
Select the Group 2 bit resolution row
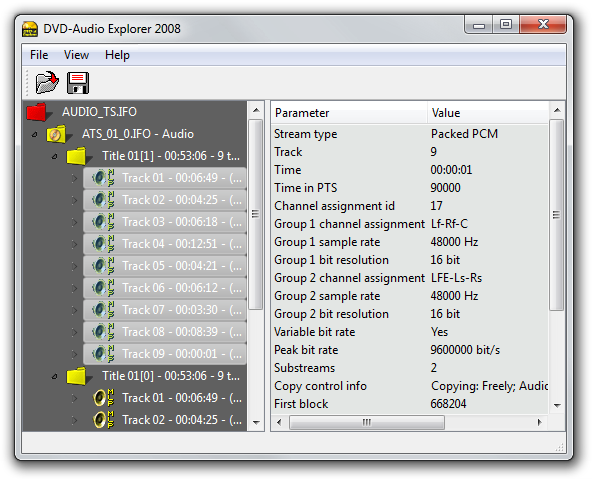410,314
